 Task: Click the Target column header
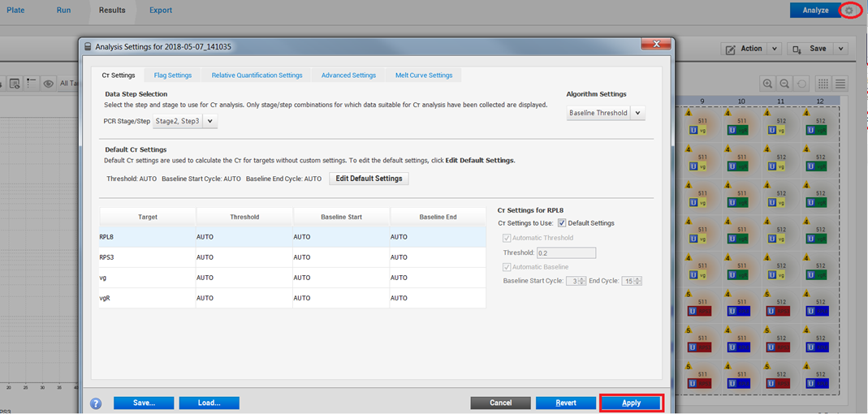(147, 217)
